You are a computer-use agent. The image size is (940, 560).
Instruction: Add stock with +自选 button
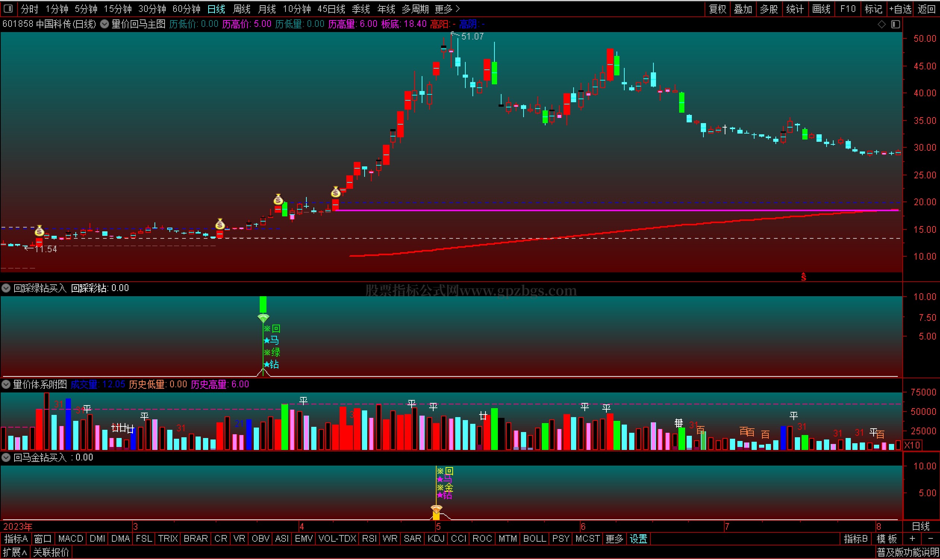click(x=900, y=9)
